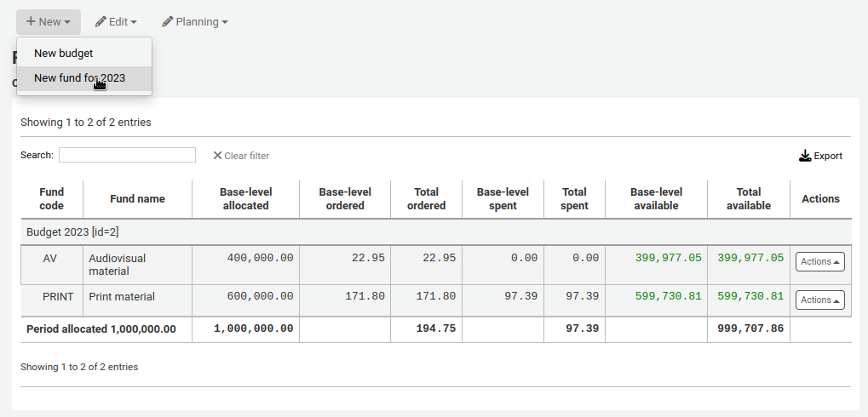This screenshot has height=417, width=868.
Task: Click the plus icon on New button
Action: click(x=31, y=22)
